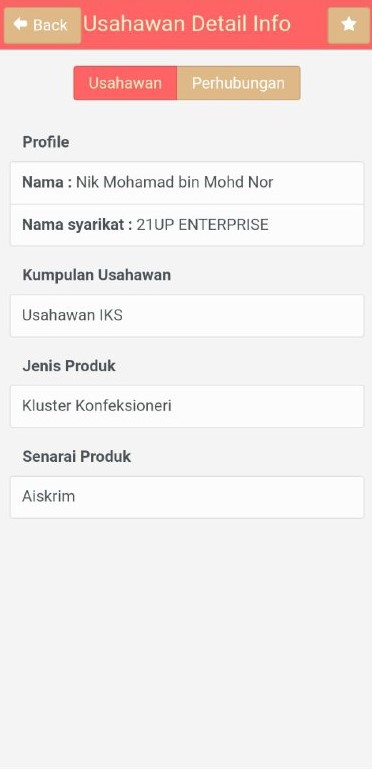Image resolution: width=372 pixels, height=769 pixels.
Task: Go back using the Back button
Action: 42,25
